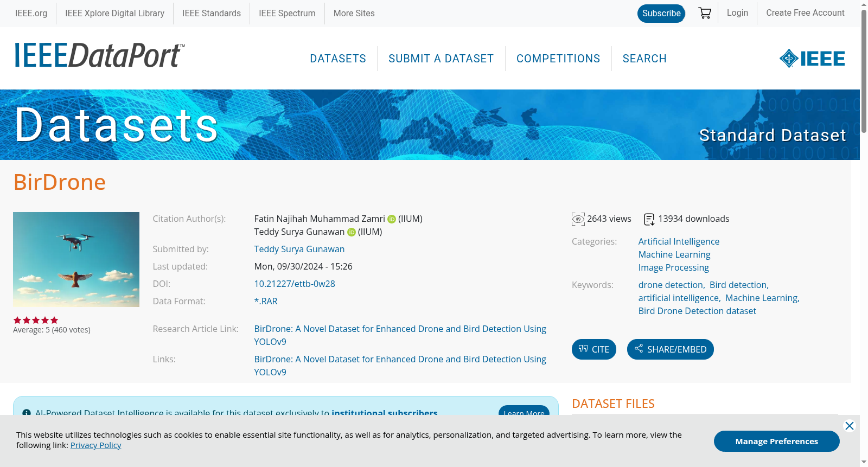The width and height of the screenshot is (868, 467).
Task: Open IEEE Spectrum link
Action: coord(287,13)
